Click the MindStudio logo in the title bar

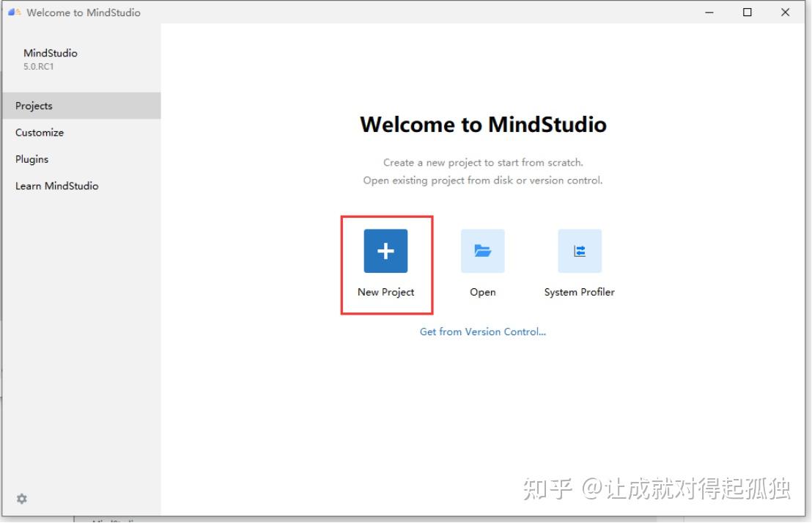point(13,12)
